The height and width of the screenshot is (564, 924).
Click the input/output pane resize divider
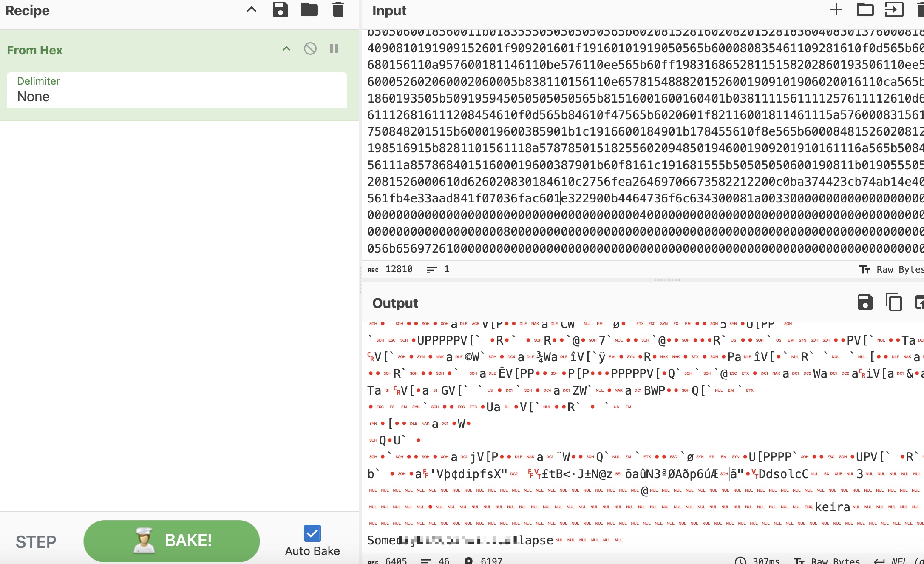pyautogui.click(x=667, y=280)
